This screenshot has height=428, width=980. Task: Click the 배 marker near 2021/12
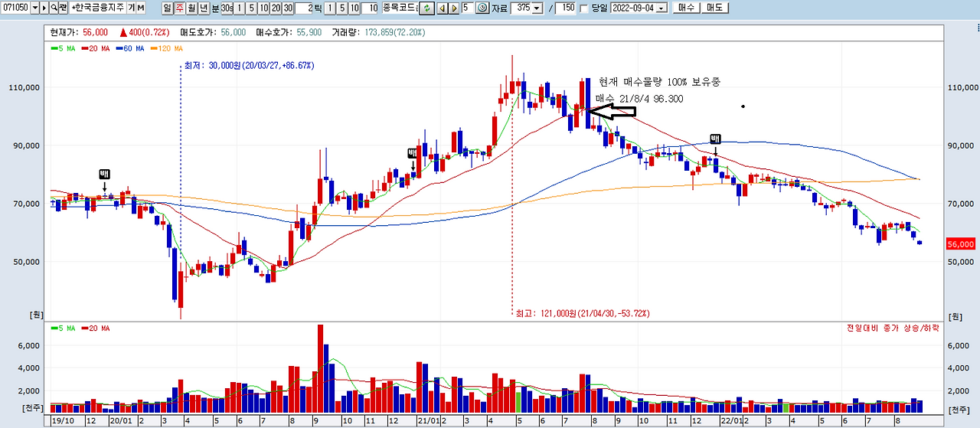tap(716, 139)
